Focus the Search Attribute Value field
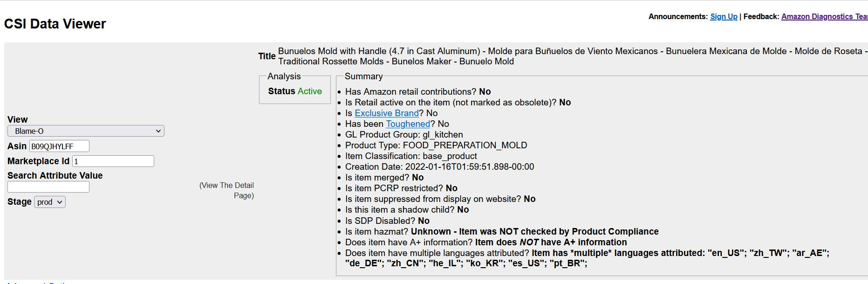Image resolution: width=868 pixels, height=284 pixels. [x=48, y=187]
